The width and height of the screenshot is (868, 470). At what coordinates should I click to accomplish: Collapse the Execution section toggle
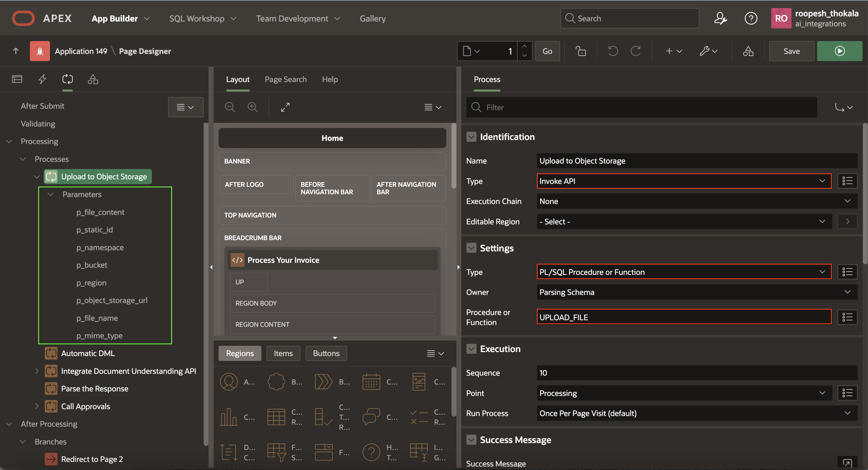[x=471, y=349]
